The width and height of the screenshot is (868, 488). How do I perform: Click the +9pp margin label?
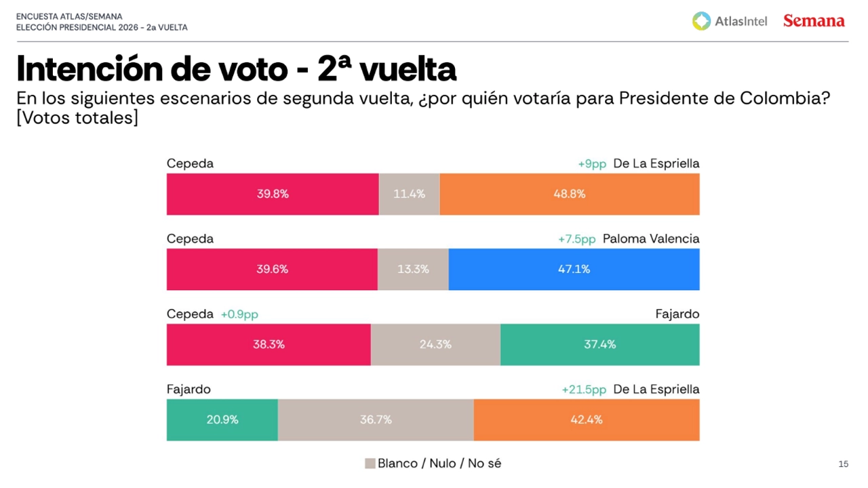pyautogui.click(x=592, y=164)
